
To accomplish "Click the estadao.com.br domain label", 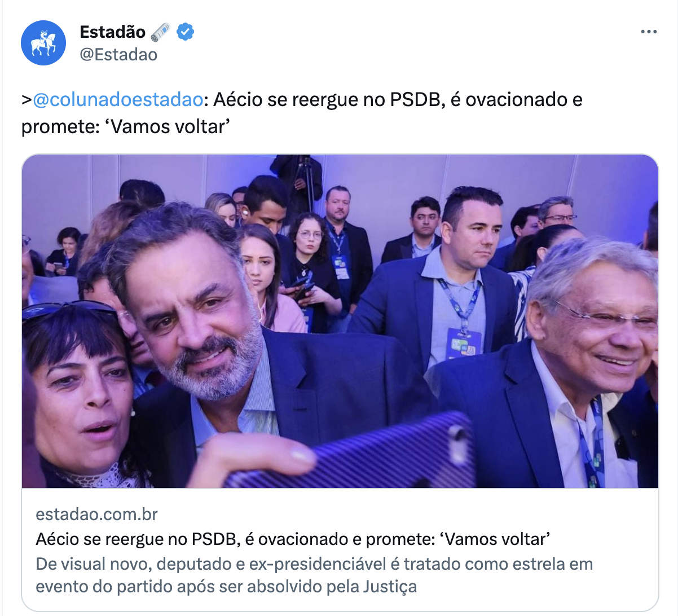I will [96, 514].
